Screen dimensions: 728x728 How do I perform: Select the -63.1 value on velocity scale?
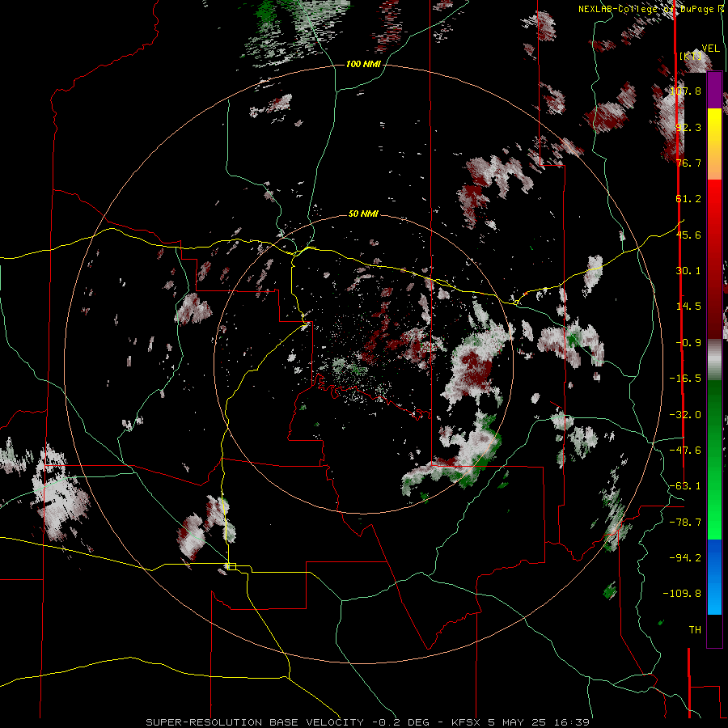(x=685, y=486)
